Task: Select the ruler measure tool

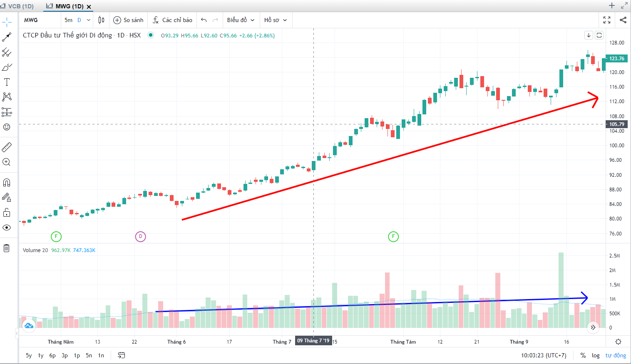Action: click(x=7, y=147)
